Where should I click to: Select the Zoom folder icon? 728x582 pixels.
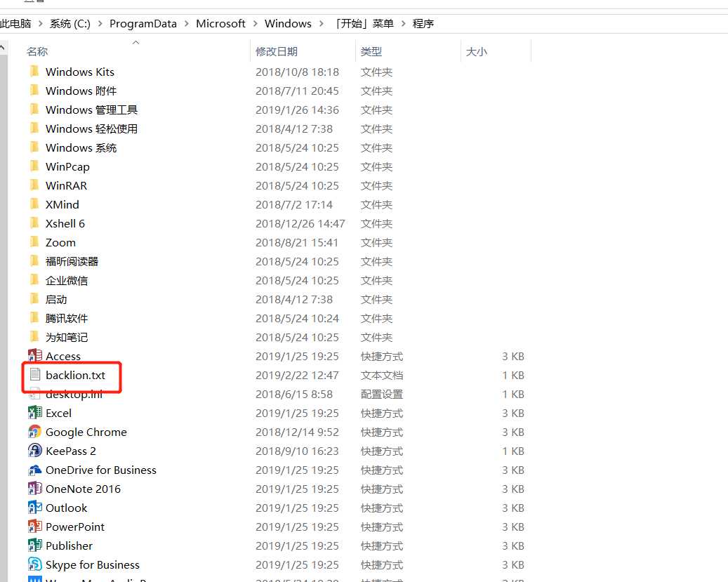tap(34, 242)
